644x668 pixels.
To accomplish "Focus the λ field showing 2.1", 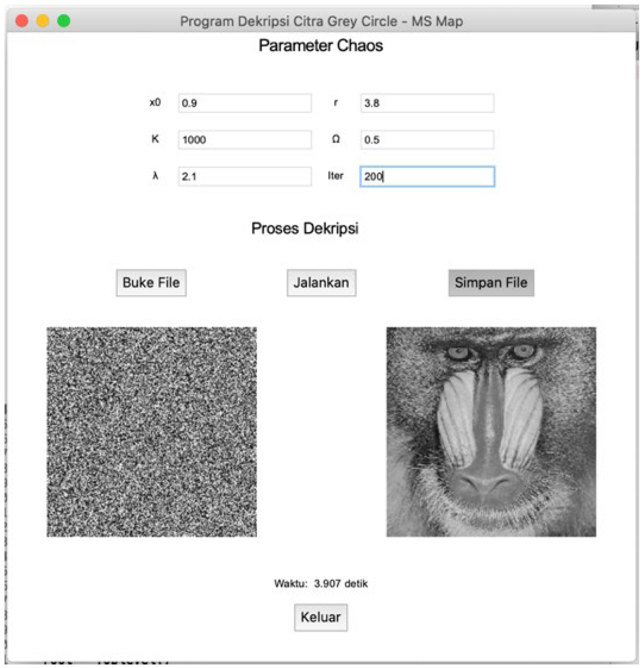I will coord(244,177).
